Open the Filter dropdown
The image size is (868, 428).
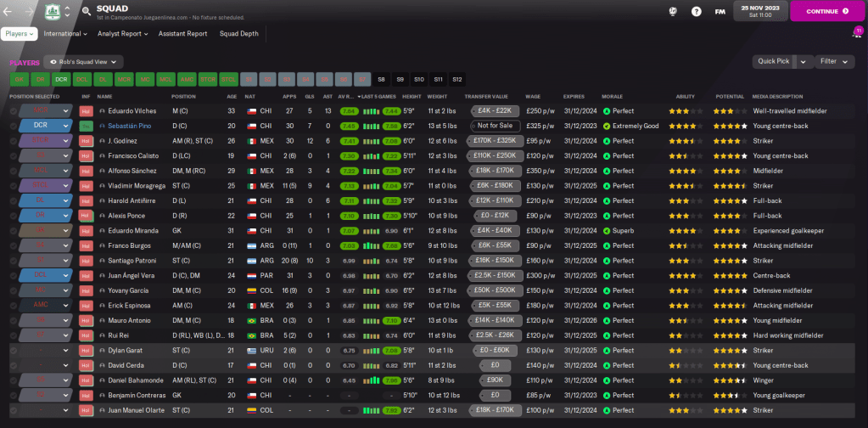835,61
